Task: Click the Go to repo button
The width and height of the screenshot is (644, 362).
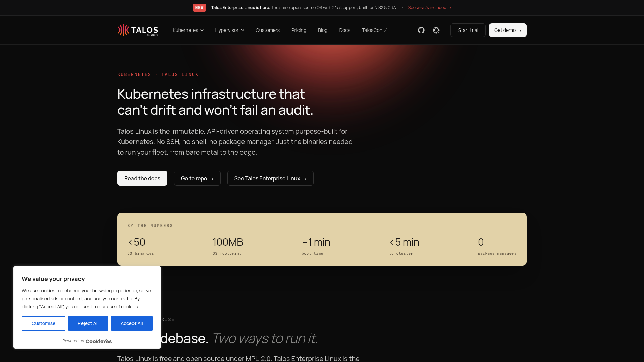Action: [197, 178]
